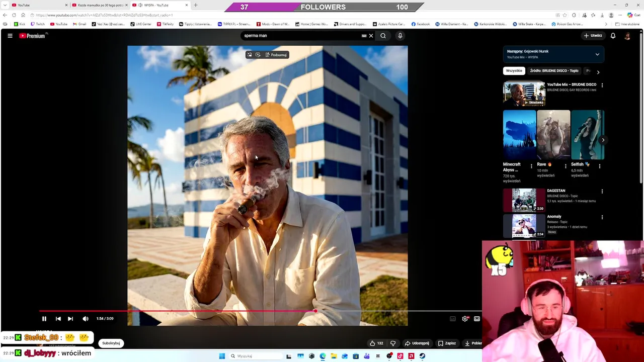Screen dimensions: 644x362
Task: Submit search with magnifying glass icon
Action: point(383,36)
